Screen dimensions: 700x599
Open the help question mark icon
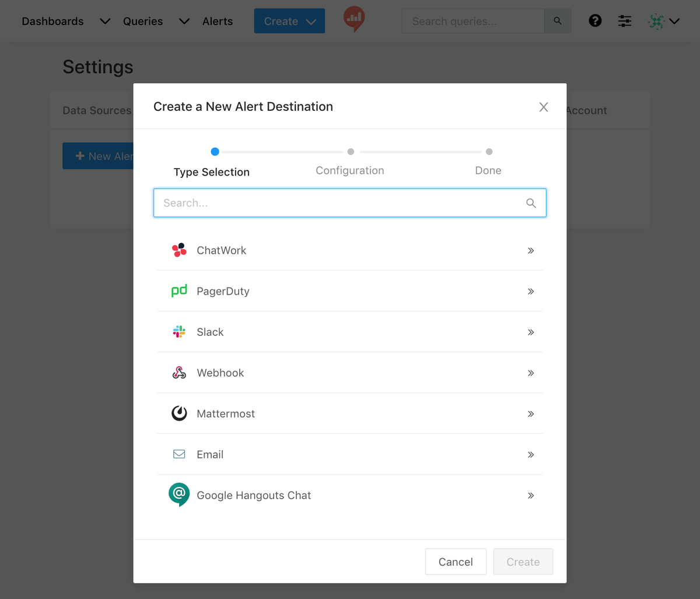[595, 21]
